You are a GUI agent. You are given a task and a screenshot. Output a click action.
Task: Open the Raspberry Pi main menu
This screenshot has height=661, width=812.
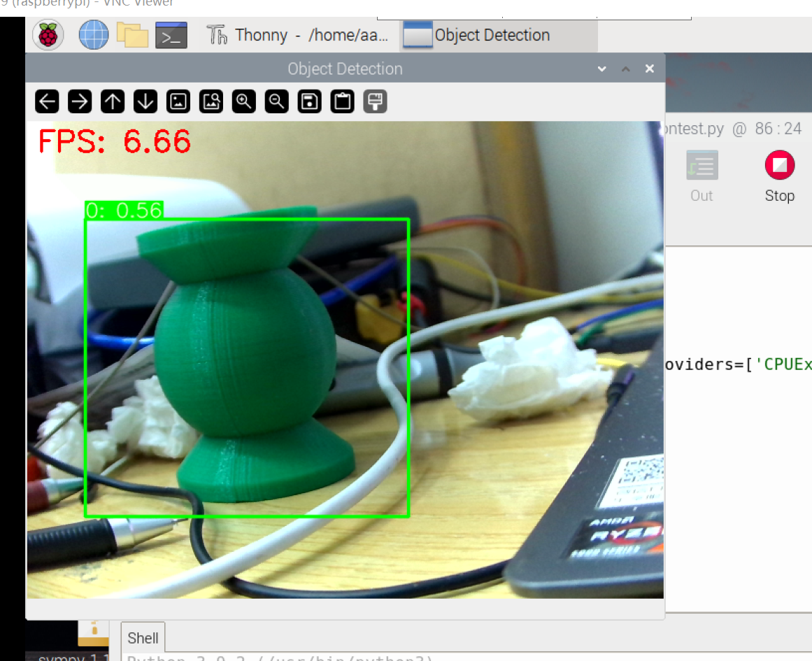click(48, 35)
